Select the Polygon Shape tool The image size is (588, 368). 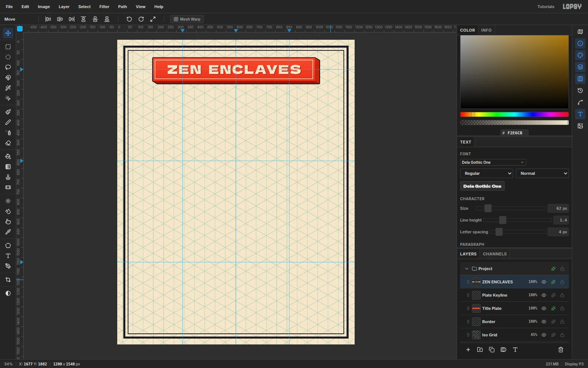pos(8,245)
